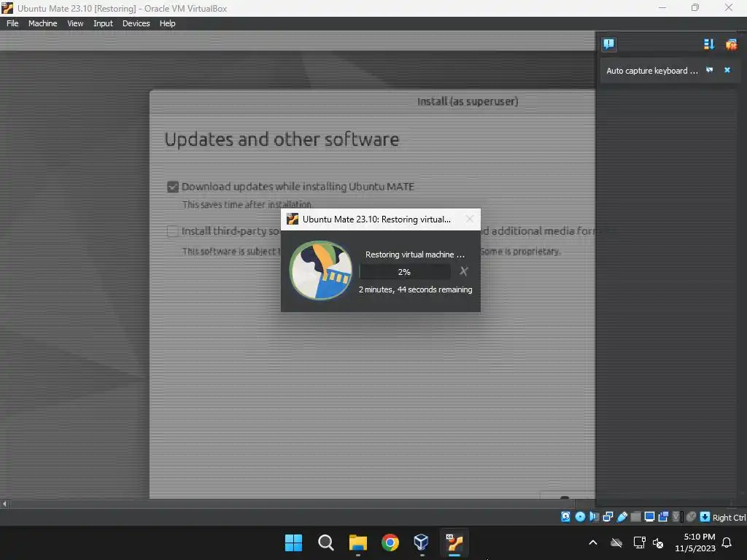Viewport: 747px width, 560px height.
Task: Toggle Download updates while installing checkbox
Action: tap(172, 187)
